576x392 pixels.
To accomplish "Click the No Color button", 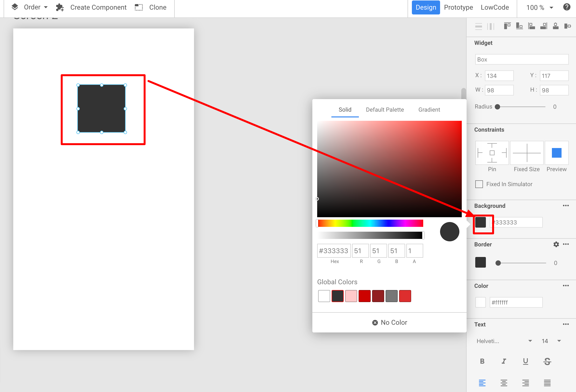I will tap(389, 322).
